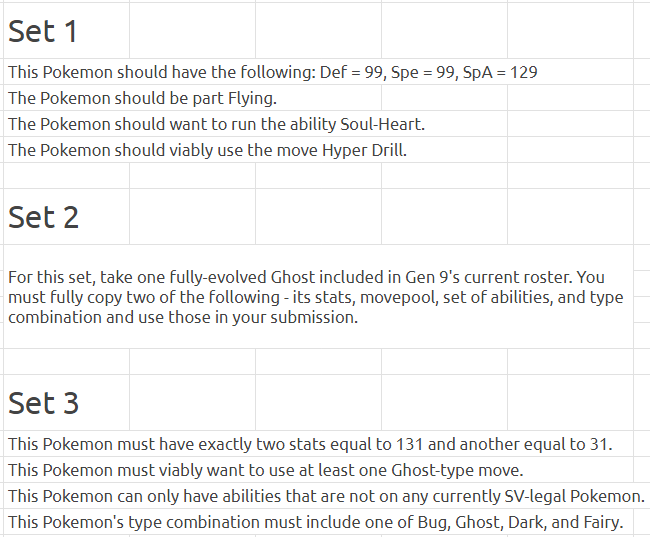Click the blank cell below Hyper Drill row
The image size is (650, 537).
(x=66, y=176)
